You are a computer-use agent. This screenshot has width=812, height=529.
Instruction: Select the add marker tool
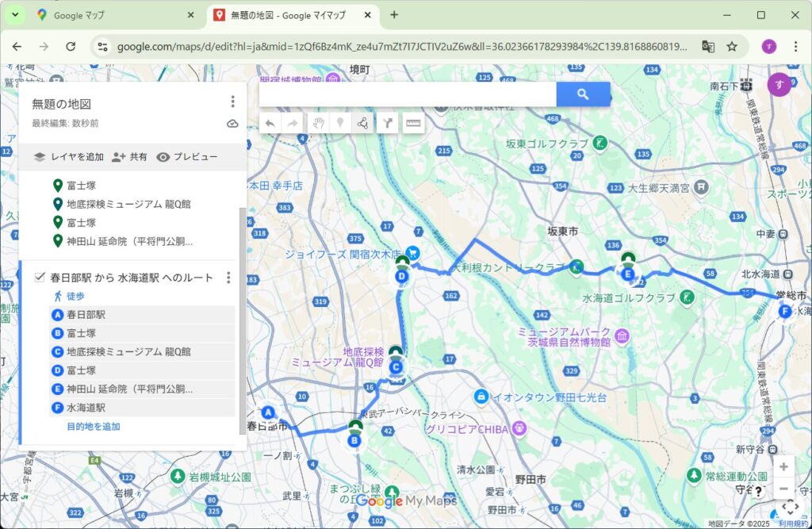pos(340,123)
